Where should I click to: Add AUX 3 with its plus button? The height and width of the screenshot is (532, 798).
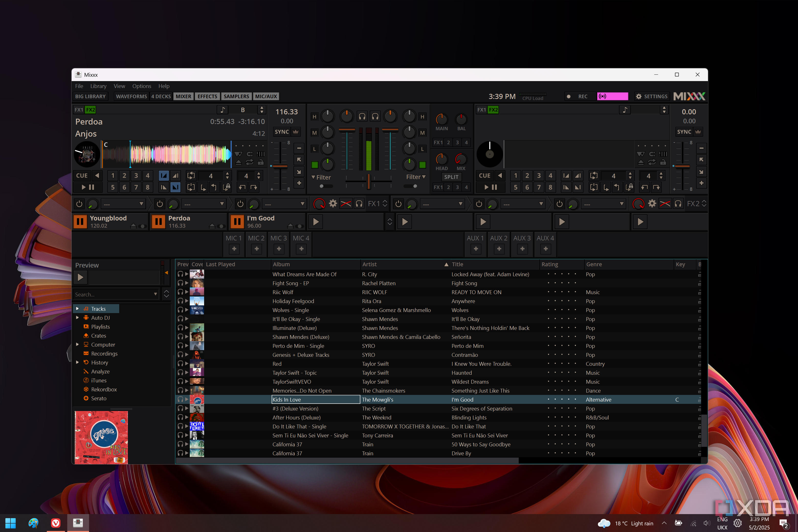tap(522, 249)
